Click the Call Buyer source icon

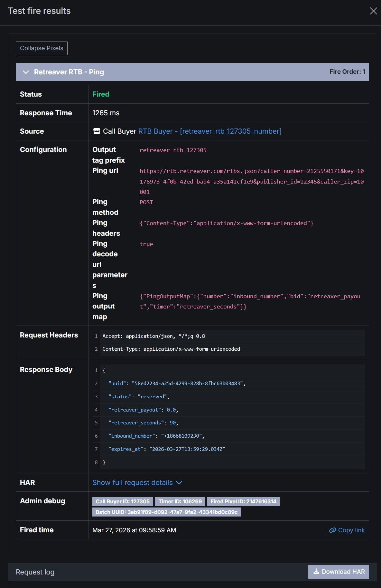(x=97, y=131)
